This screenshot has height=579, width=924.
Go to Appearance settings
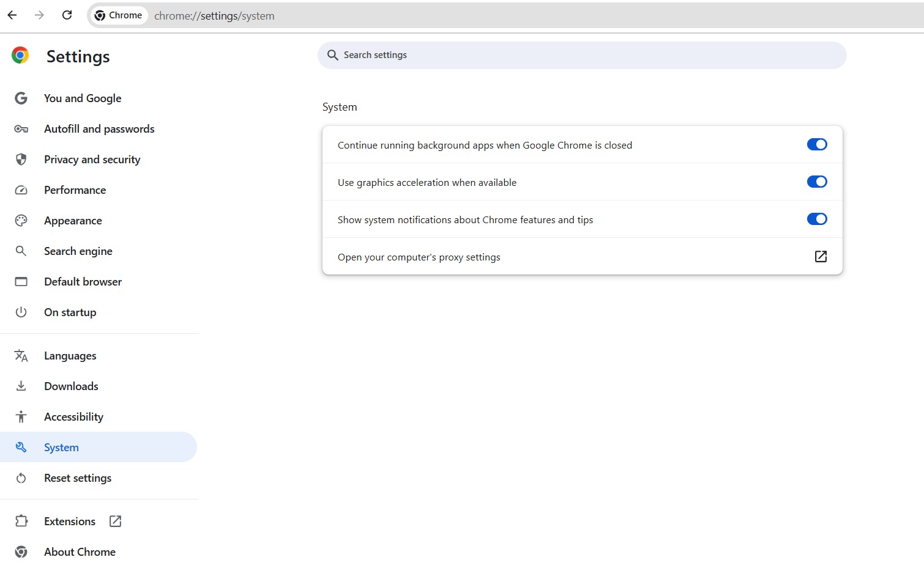pos(73,221)
